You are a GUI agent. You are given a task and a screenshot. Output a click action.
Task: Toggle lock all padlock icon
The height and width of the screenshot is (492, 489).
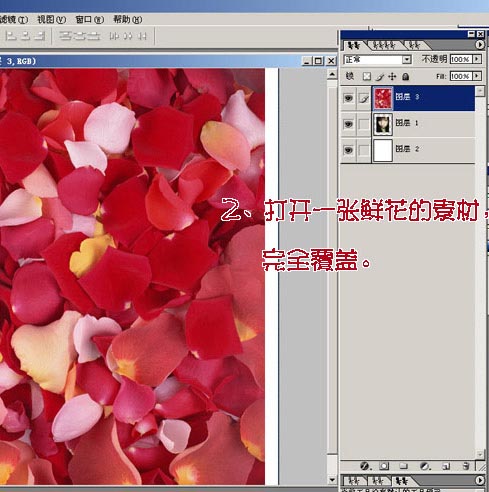coord(405,77)
